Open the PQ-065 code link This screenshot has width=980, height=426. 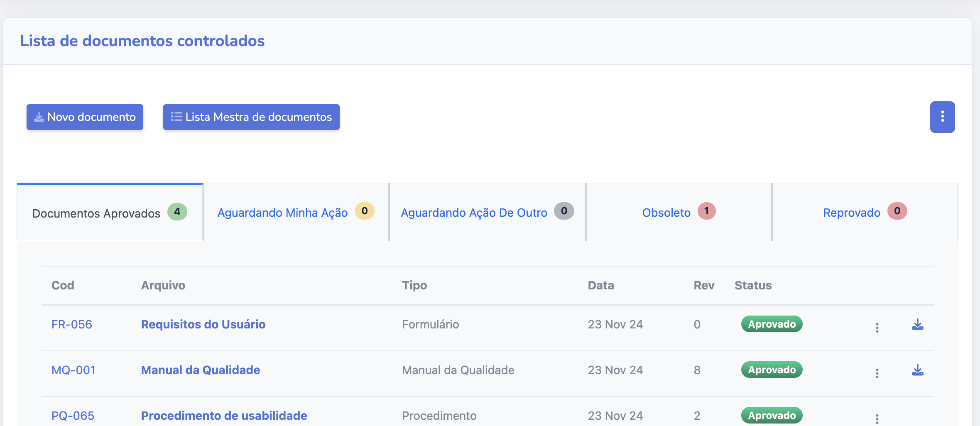click(x=73, y=416)
